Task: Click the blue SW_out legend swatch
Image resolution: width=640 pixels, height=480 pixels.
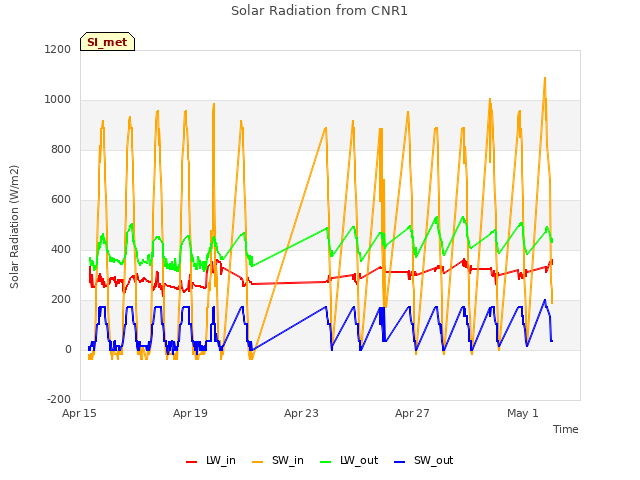Action: click(400, 462)
